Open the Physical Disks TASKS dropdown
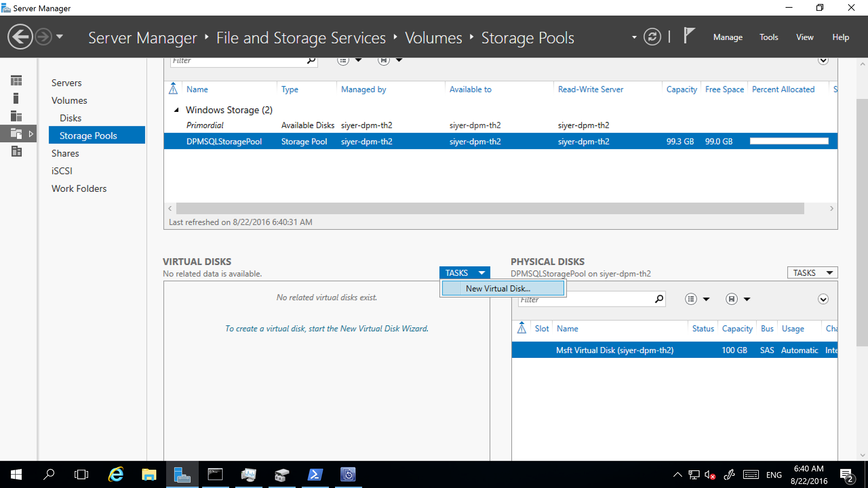The image size is (868, 488). coord(812,272)
